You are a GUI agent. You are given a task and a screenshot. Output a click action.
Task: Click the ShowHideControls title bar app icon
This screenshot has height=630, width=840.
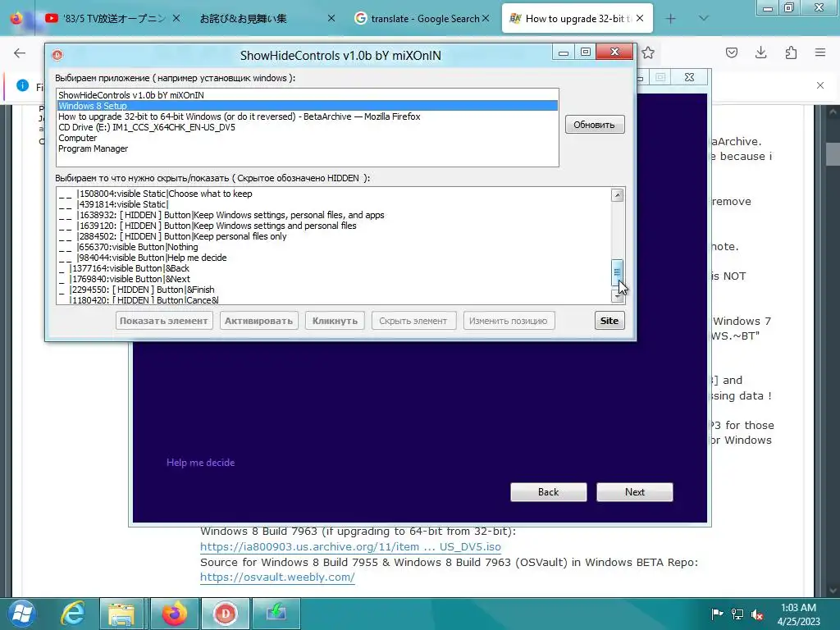(x=57, y=55)
